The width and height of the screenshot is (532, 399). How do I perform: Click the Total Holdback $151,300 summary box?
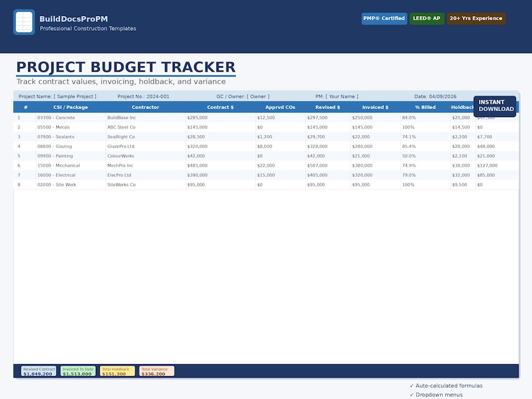pos(117,371)
